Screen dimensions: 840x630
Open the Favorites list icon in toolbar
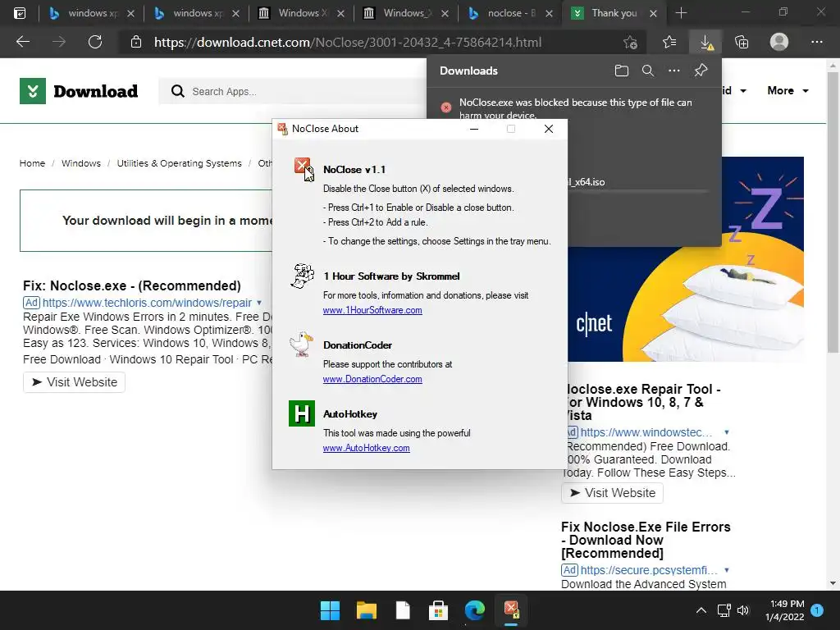point(669,42)
